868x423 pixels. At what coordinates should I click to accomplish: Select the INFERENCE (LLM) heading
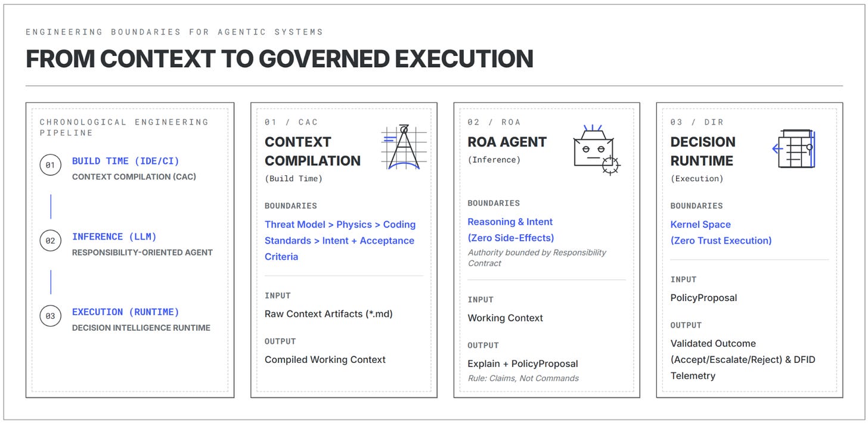[x=114, y=237]
